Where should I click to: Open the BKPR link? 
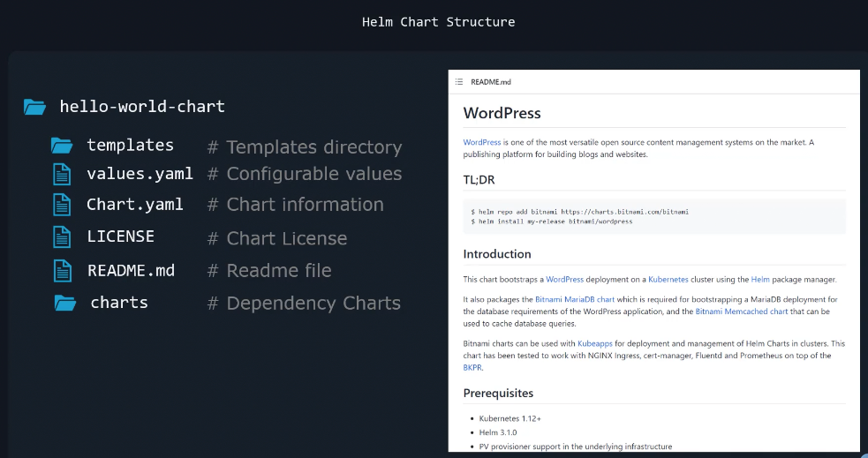472,368
